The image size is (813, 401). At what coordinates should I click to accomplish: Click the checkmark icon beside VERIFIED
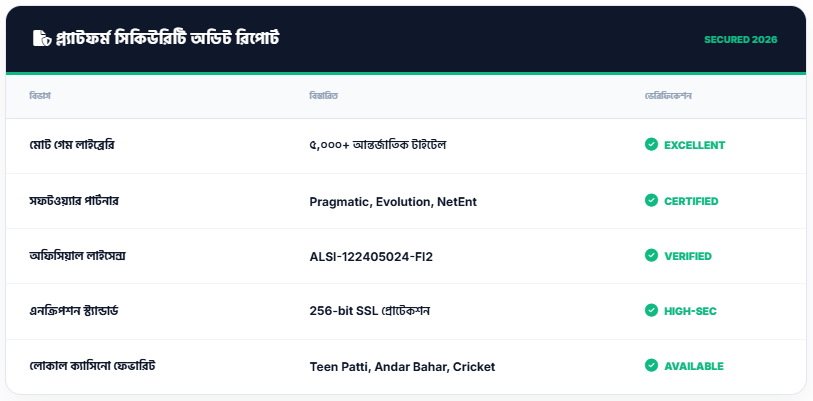[651, 256]
